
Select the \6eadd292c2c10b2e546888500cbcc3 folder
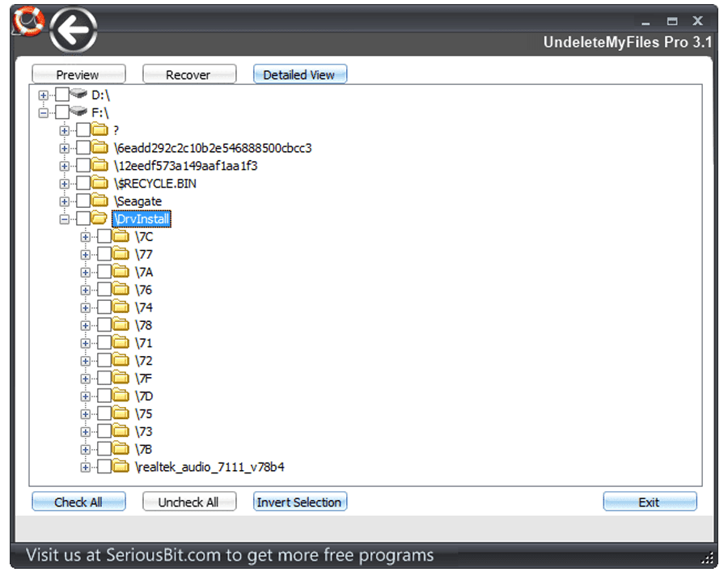213,148
